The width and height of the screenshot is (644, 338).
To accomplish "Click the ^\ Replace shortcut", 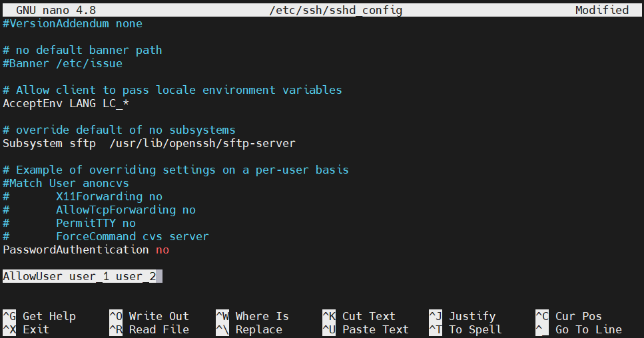I will 249,329.
